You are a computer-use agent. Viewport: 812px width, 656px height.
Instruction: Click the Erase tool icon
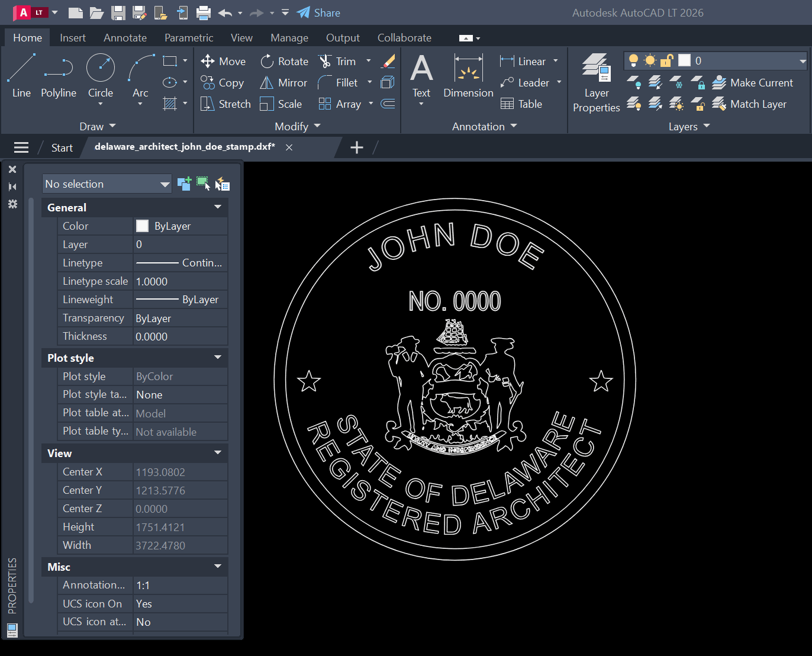(x=388, y=62)
